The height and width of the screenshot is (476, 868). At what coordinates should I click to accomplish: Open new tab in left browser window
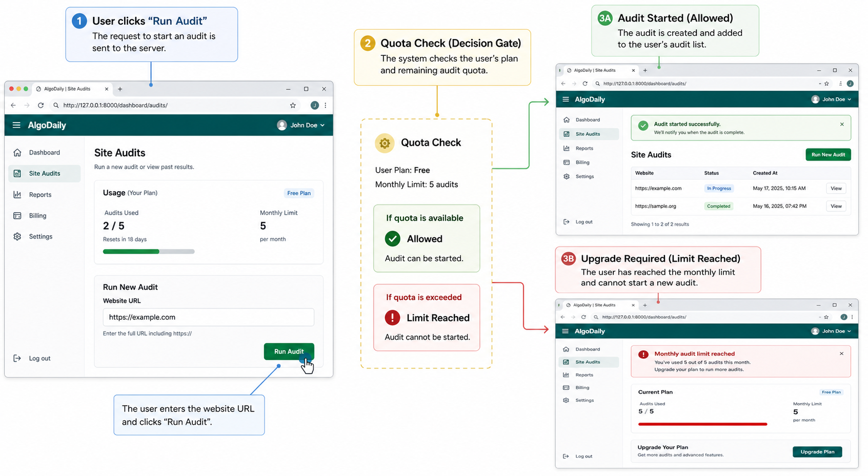[120, 89]
